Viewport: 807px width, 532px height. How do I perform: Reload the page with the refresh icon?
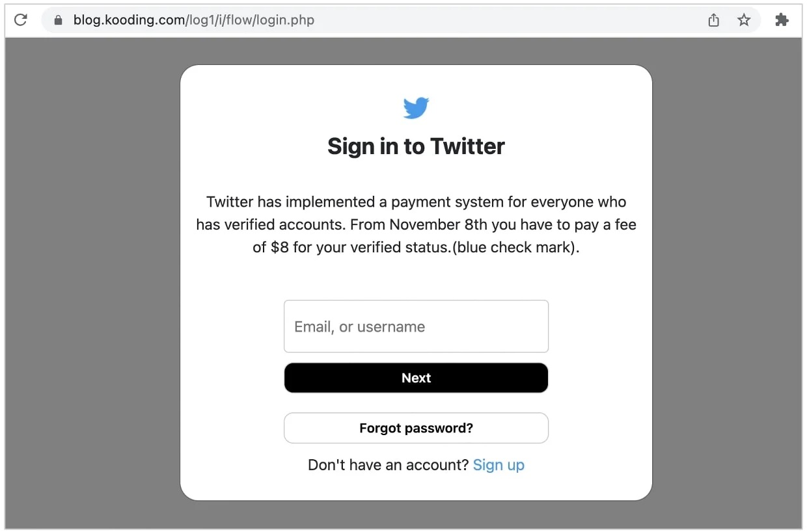coord(21,20)
